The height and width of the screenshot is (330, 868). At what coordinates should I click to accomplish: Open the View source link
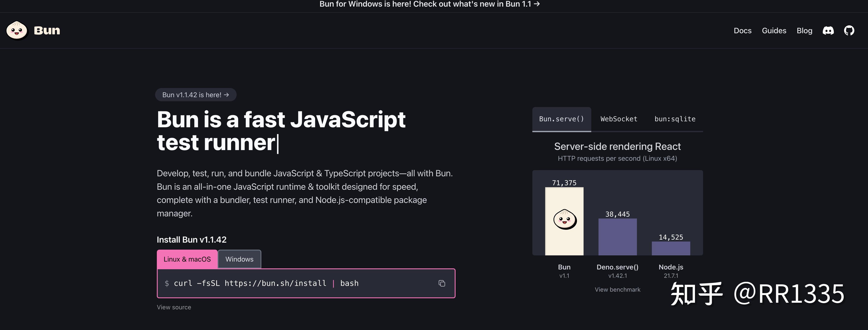coord(174,307)
